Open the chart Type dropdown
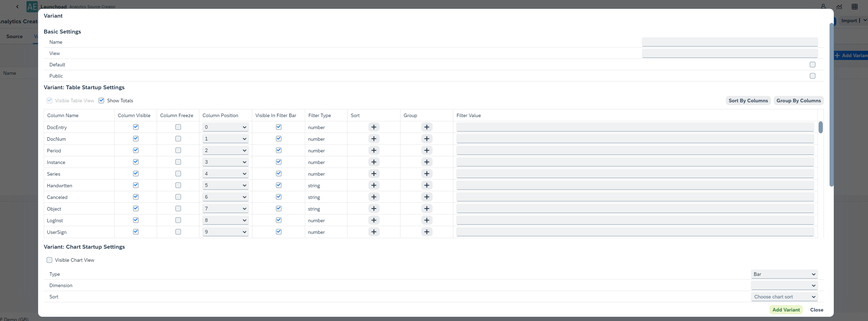The image size is (868, 321). tap(784, 274)
